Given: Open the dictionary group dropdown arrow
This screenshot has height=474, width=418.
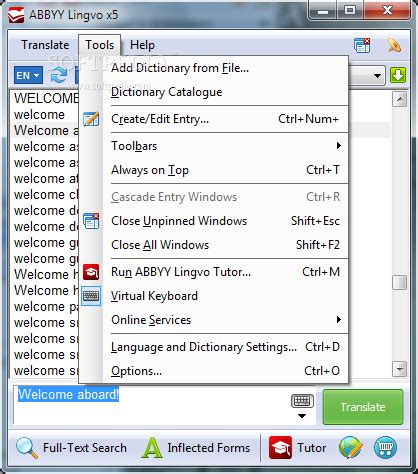Looking at the screenshot, I should pyautogui.click(x=377, y=76).
